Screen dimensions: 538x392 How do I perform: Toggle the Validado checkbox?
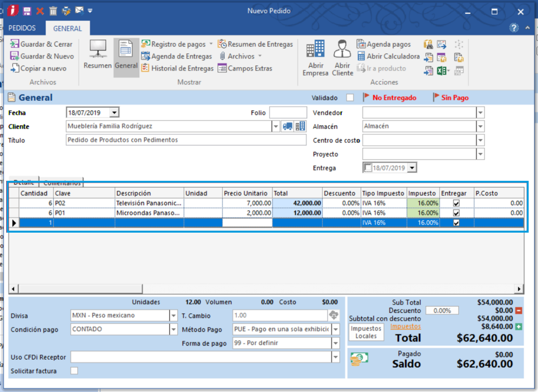[x=350, y=98]
